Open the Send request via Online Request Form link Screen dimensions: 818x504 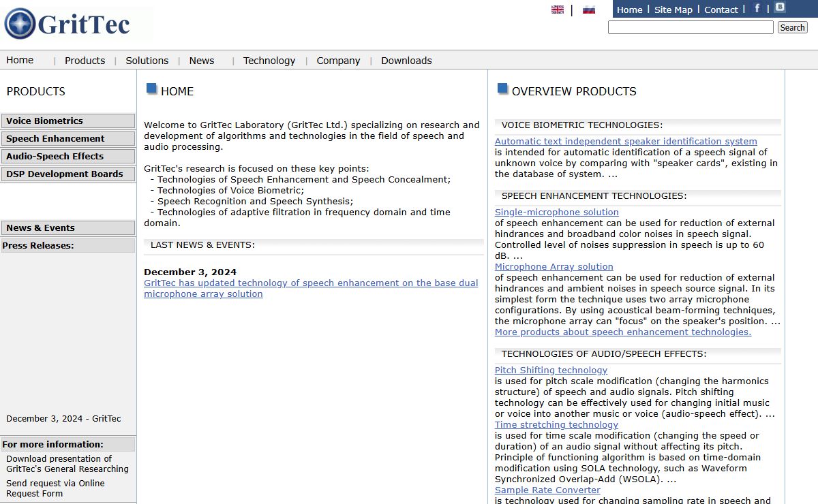tap(55, 488)
